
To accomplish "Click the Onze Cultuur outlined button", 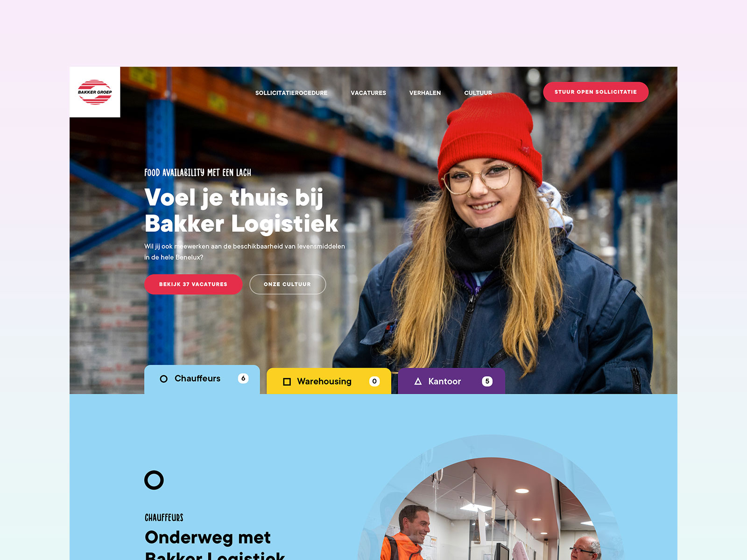I will pos(288,284).
